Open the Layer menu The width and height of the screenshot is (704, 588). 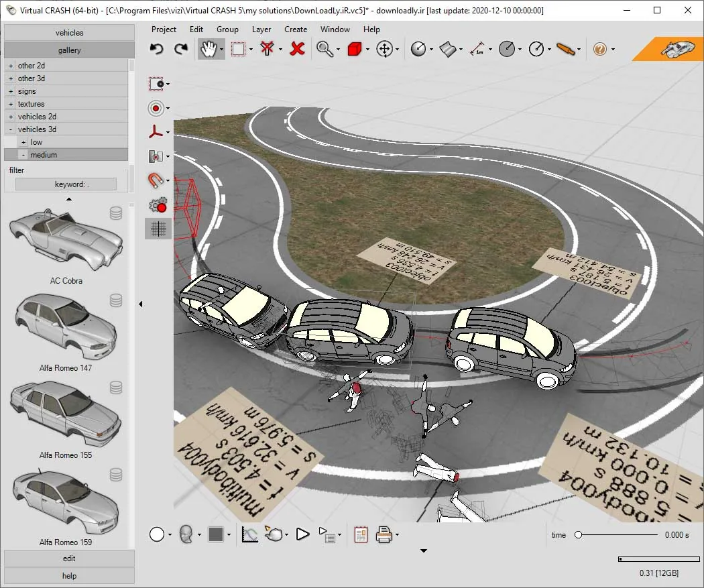261,30
